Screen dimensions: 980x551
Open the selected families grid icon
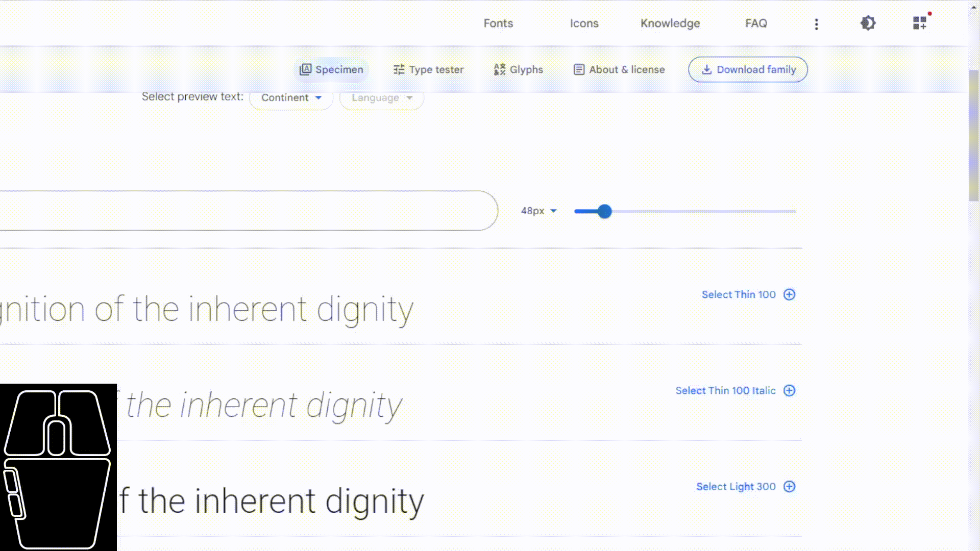[x=920, y=23]
